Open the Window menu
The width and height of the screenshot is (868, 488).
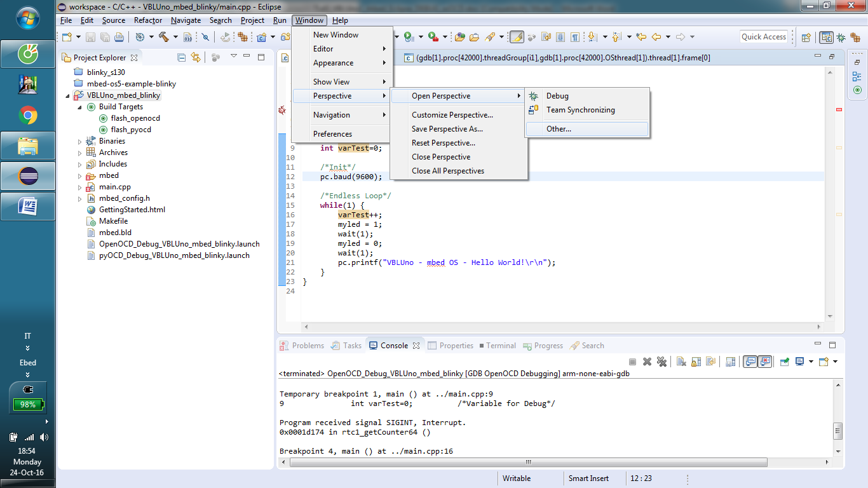pos(309,20)
